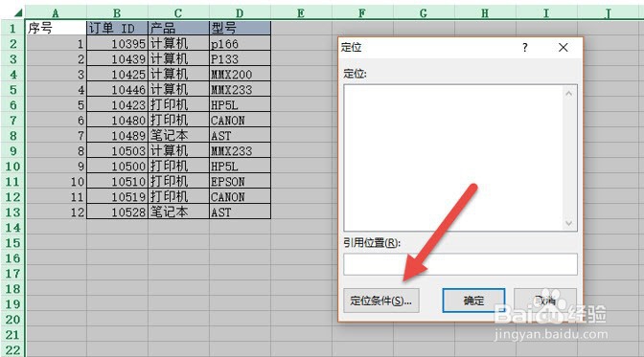Click model cell AST in row 8
The width and height of the screenshot is (644, 357).
[x=240, y=135]
